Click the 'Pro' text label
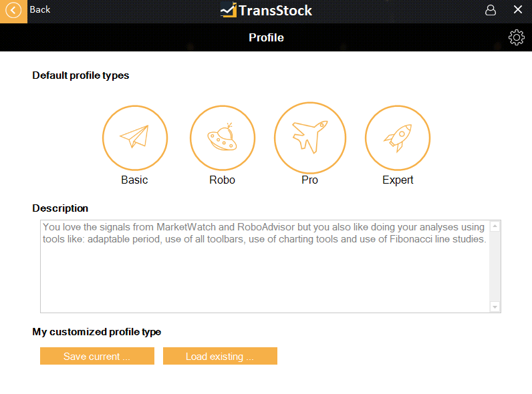This screenshot has height=394, width=532. point(310,180)
